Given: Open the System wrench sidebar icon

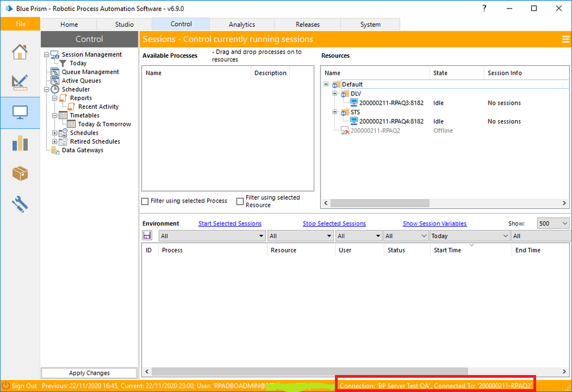Looking at the screenshot, I should [20, 203].
